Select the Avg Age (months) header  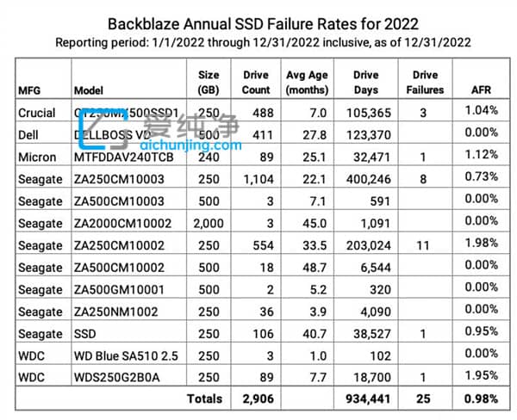(x=307, y=83)
